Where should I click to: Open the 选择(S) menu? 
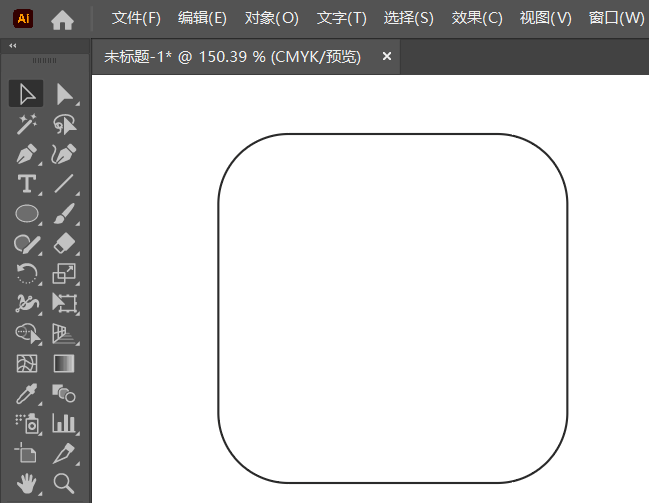point(409,18)
